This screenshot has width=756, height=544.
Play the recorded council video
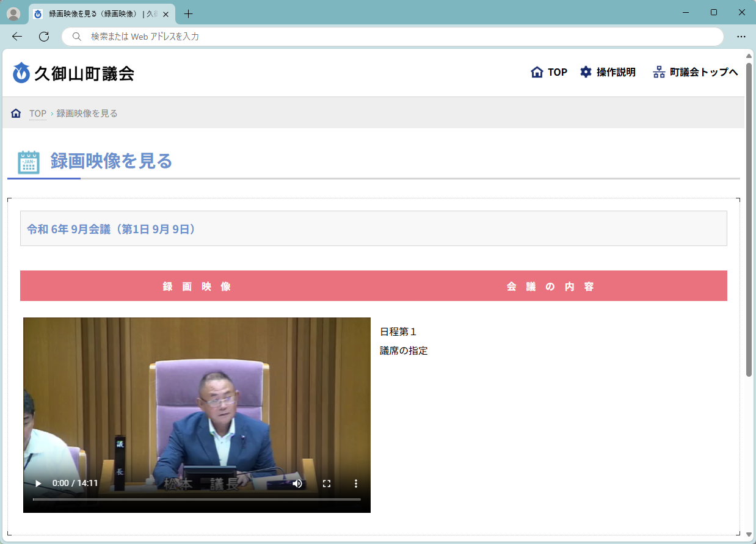[x=38, y=483]
